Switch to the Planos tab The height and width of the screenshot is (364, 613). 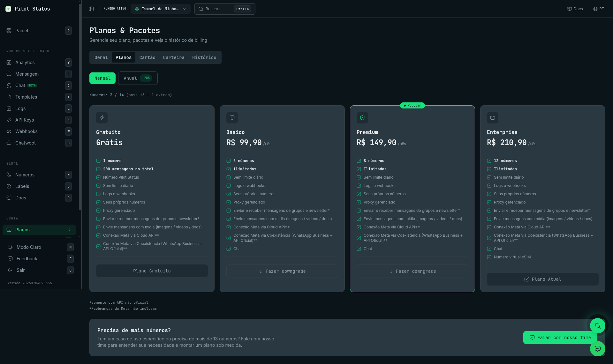coord(124,57)
